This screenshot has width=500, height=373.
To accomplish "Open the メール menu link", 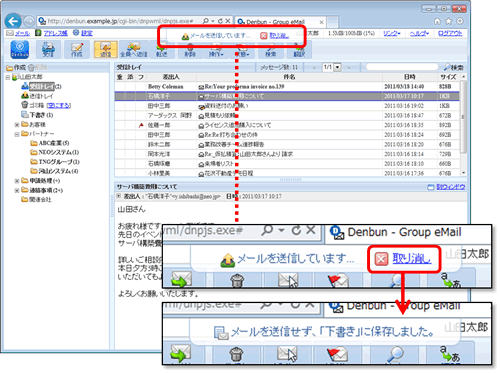I will [18, 33].
